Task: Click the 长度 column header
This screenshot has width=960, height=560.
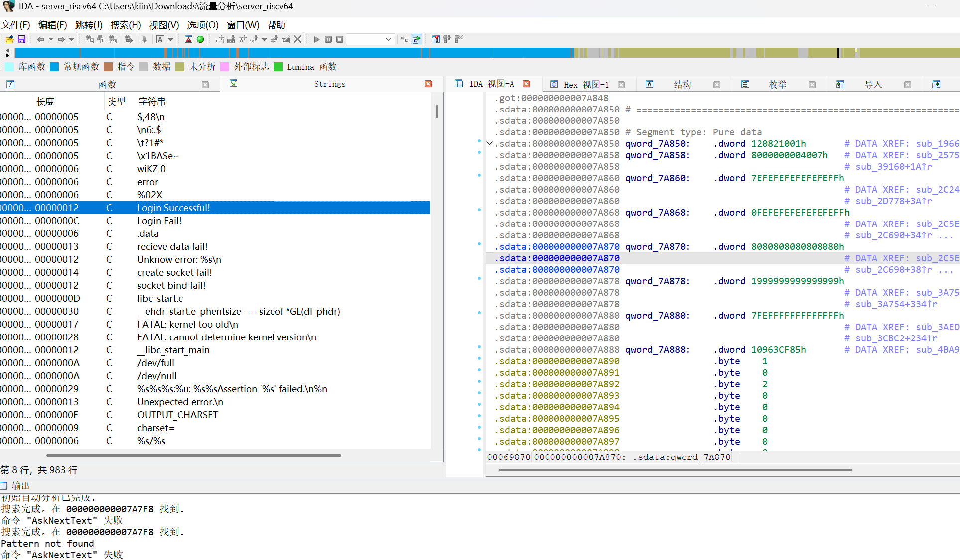Action: tap(45, 102)
